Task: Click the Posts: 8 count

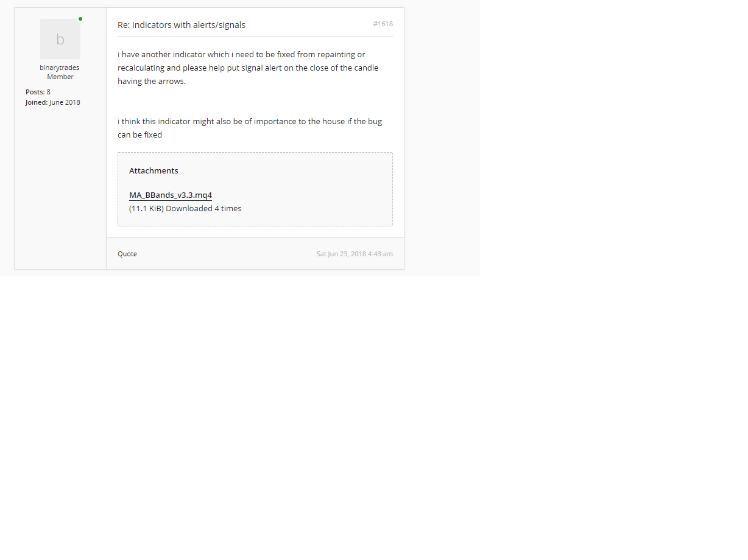Action: pos(38,92)
